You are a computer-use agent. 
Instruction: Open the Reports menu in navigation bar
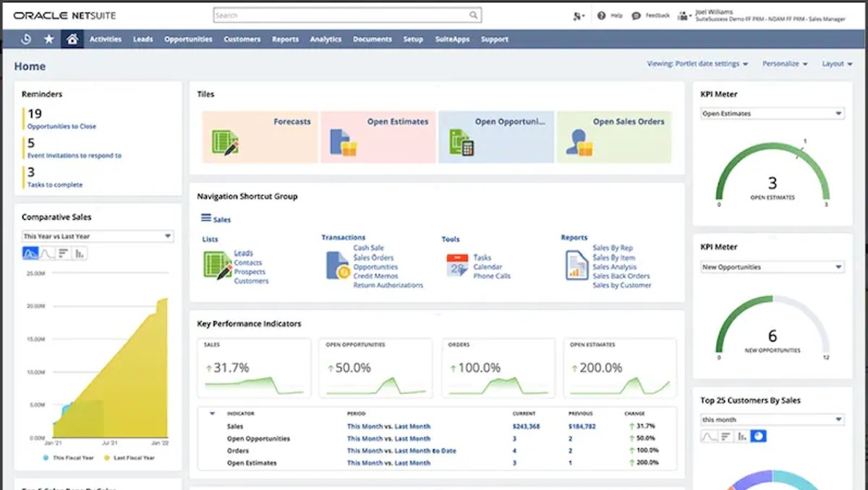click(x=286, y=39)
